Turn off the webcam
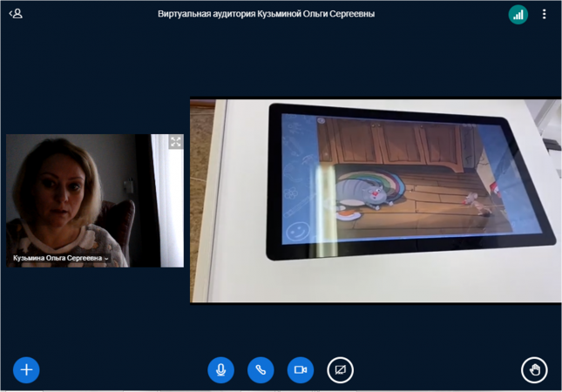 [x=301, y=369]
